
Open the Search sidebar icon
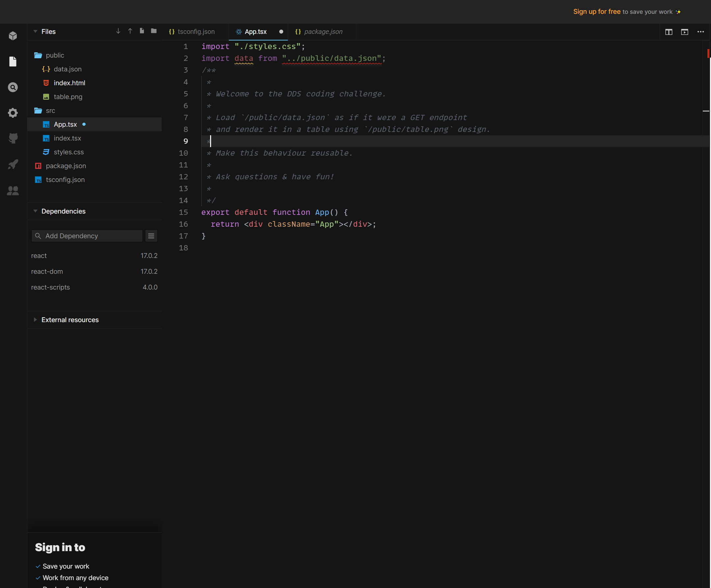[13, 87]
